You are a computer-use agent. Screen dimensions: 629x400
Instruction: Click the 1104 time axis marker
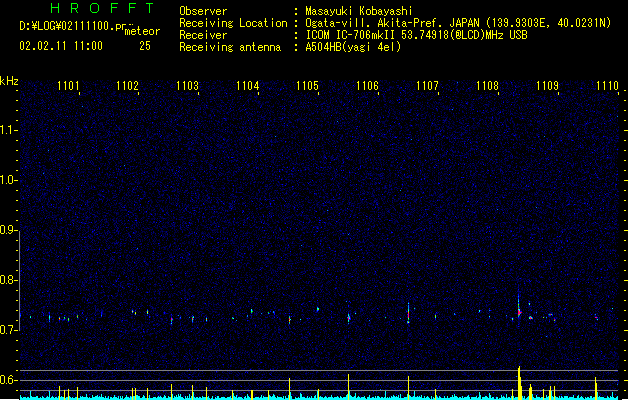[x=248, y=85]
